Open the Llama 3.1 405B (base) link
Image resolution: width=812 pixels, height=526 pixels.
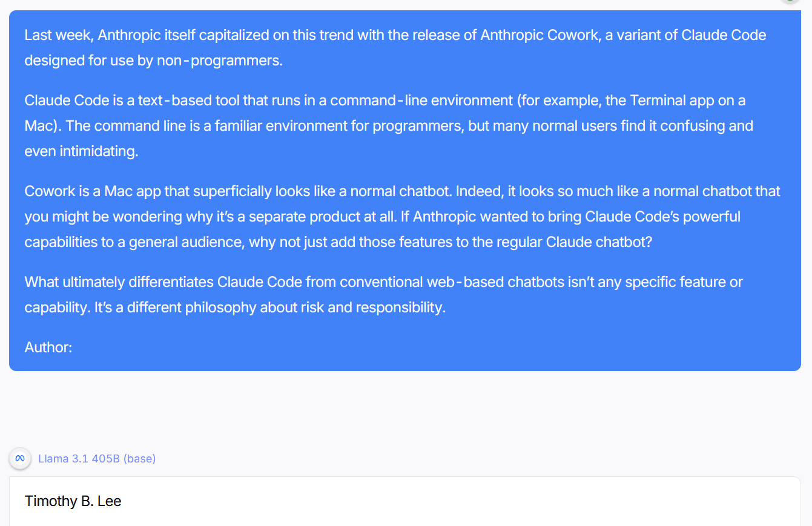tap(96, 459)
